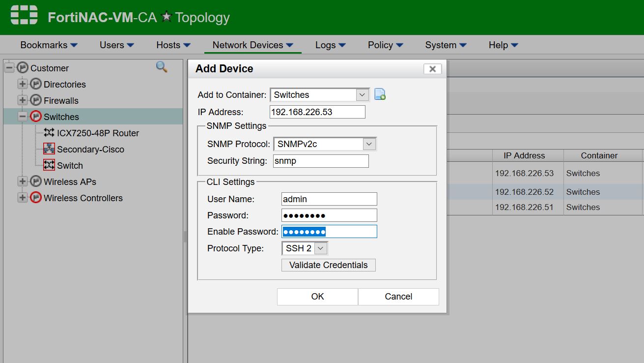Open the Policy menu
The width and height of the screenshot is (644, 363).
pyautogui.click(x=386, y=45)
